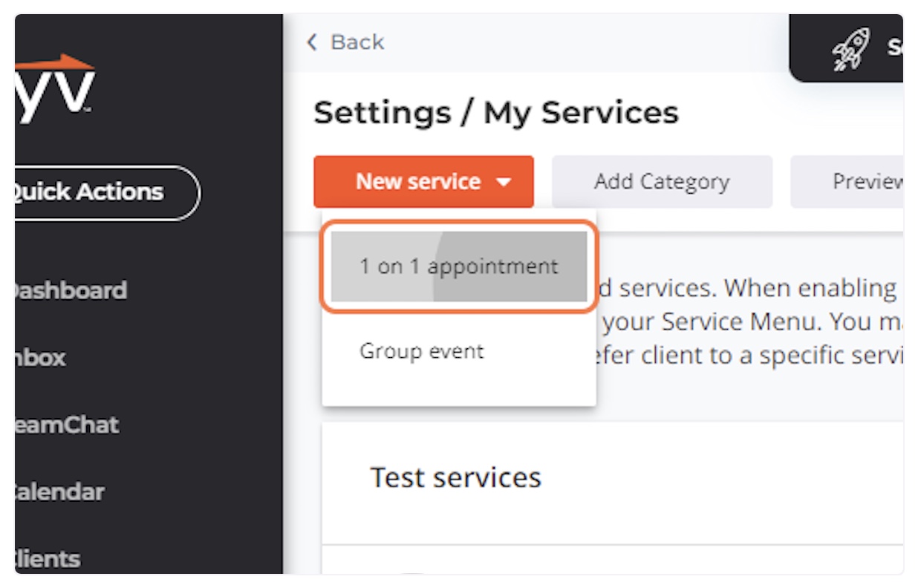Click the back chevron arrow icon
Image resolution: width=921 pixels, height=588 pixels.
[312, 42]
